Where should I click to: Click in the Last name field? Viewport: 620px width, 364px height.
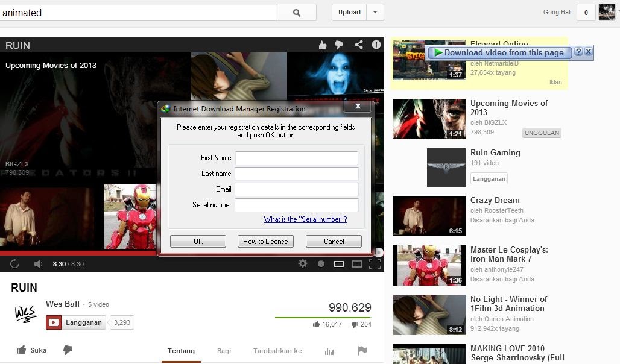(x=297, y=174)
